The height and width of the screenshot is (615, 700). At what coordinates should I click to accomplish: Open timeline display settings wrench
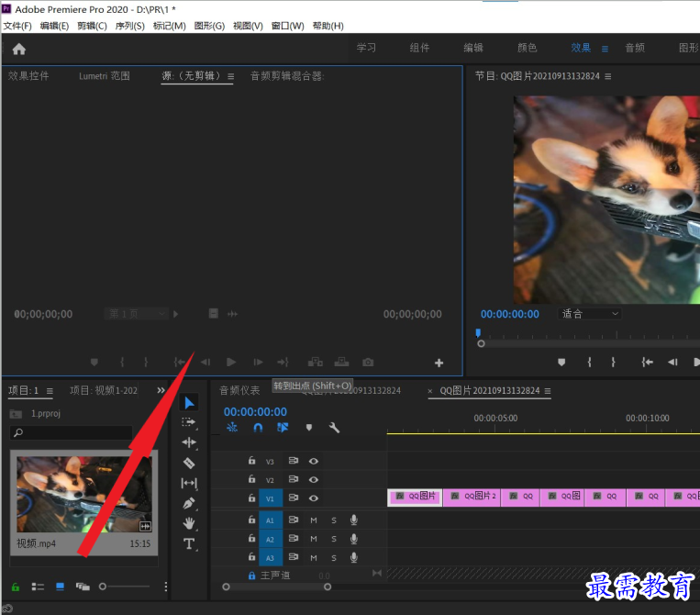tap(334, 428)
